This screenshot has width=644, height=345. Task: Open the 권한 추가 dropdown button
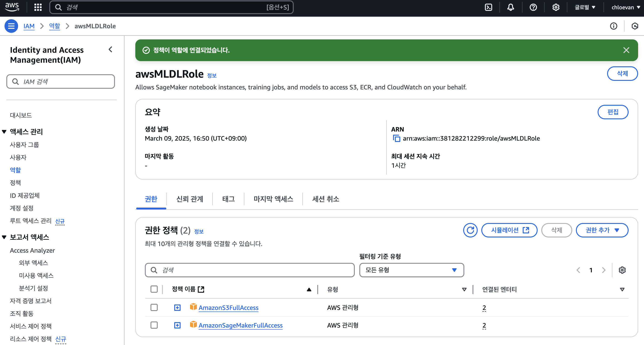coord(602,230)
